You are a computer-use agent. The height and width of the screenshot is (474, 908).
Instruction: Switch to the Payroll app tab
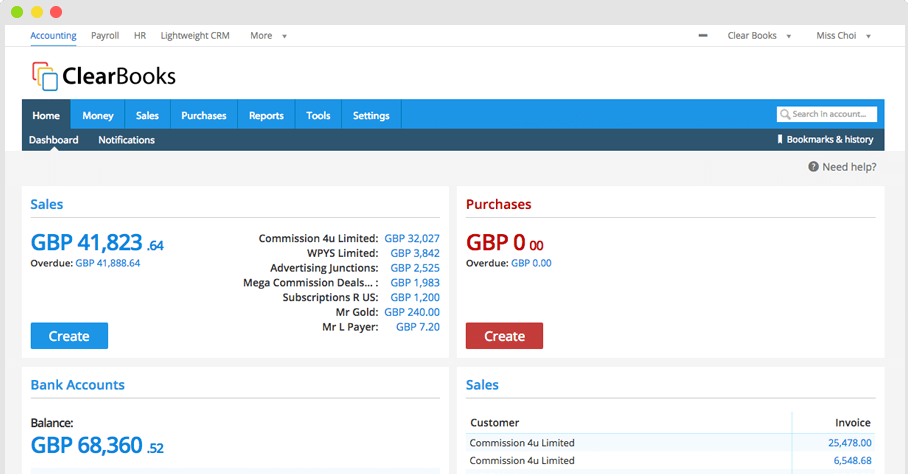[x=105, y=36]
